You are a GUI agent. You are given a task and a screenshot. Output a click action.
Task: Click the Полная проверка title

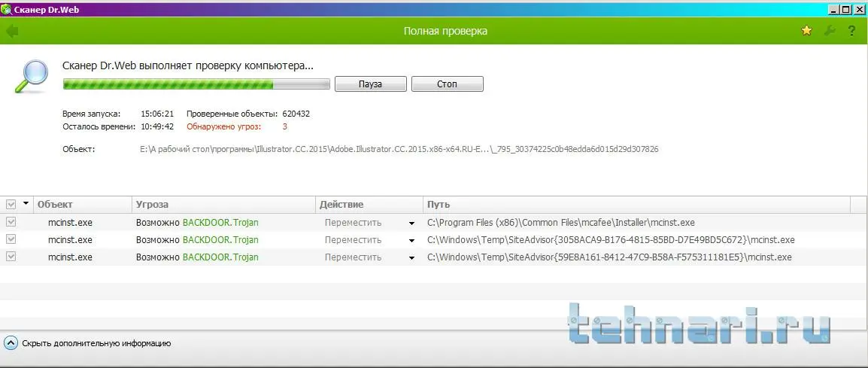(x=445, y=31)
